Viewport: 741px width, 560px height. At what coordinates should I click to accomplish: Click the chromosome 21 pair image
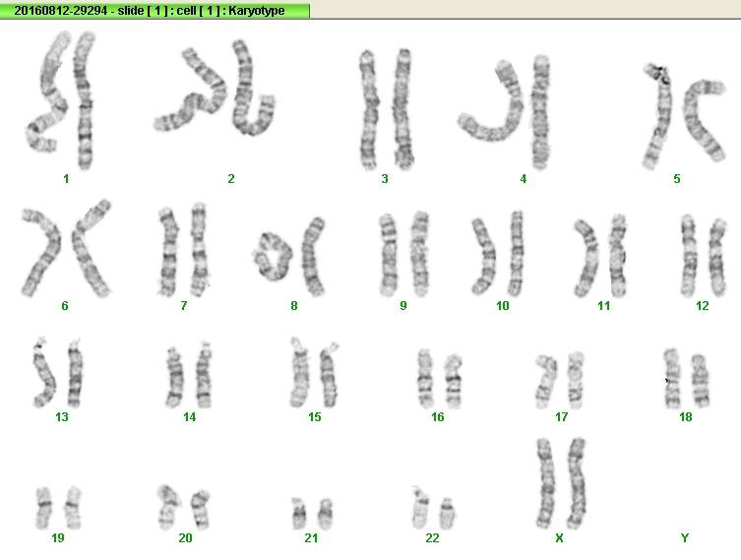pyautogui.click(x=312, y=513)
